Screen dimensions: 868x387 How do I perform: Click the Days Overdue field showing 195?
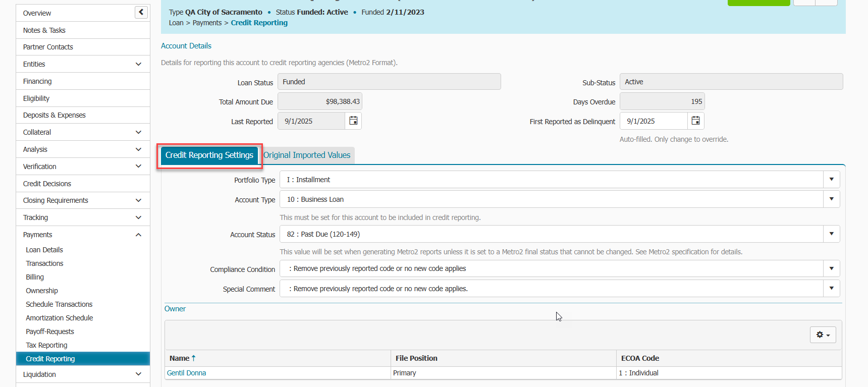coord(662,101)
